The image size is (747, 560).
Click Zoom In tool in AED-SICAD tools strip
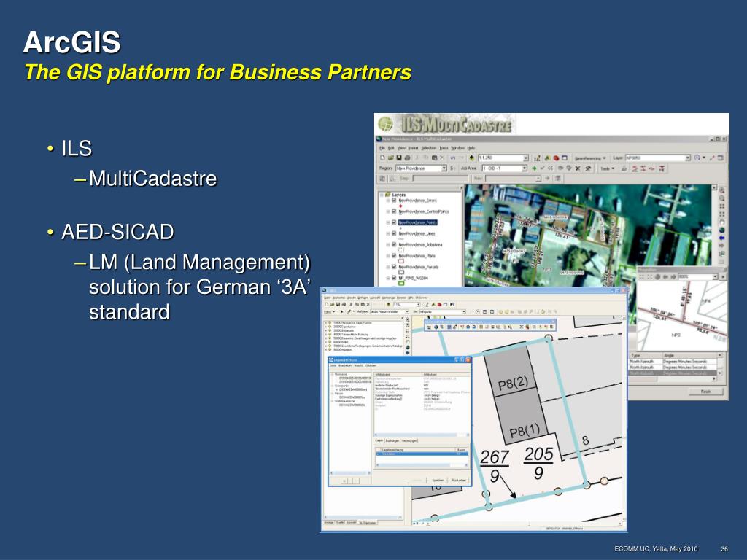407,319
